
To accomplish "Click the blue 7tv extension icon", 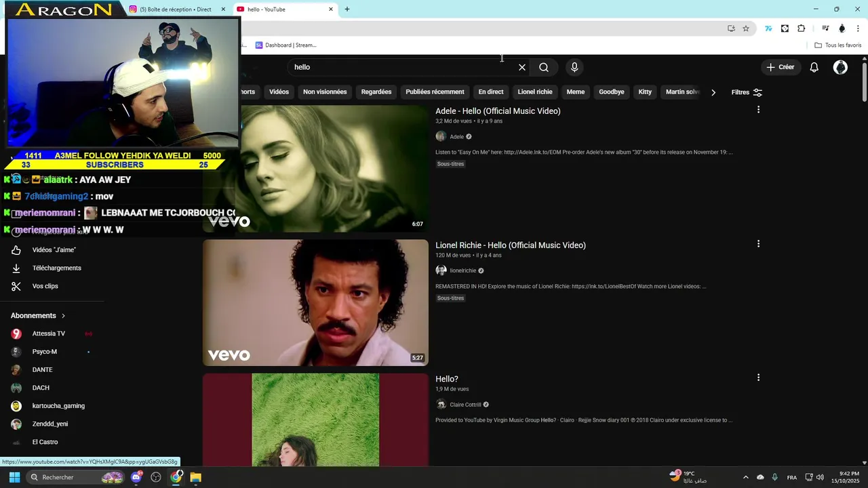I will pos(768,28).
